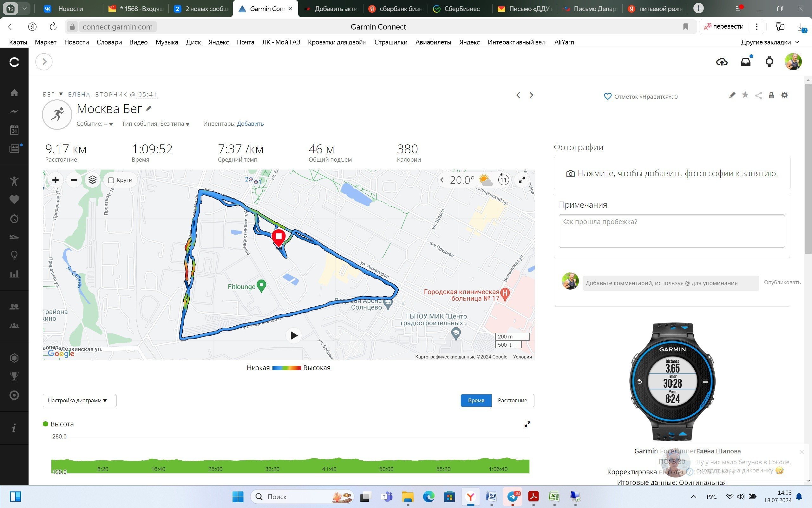Expand the Высота chart to full size
This screenshot has width=812, height=508.
point(527,424)
